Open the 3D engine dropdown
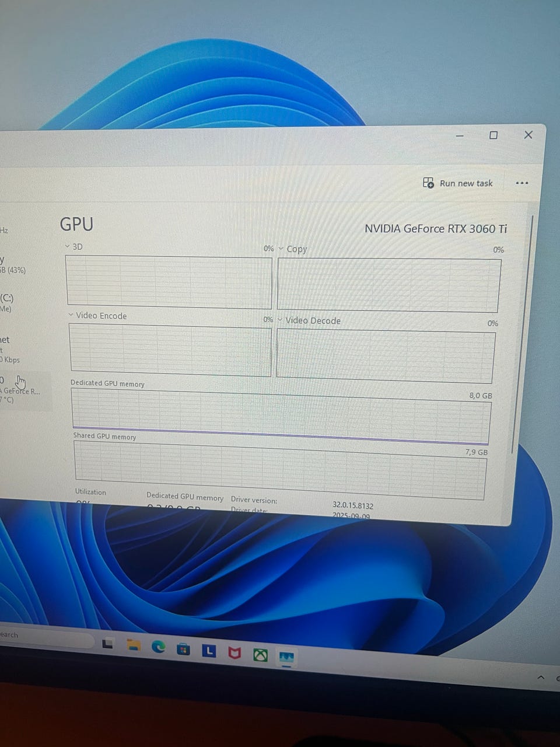Viewport: 560px width, 747px height. tap(67, 246)
